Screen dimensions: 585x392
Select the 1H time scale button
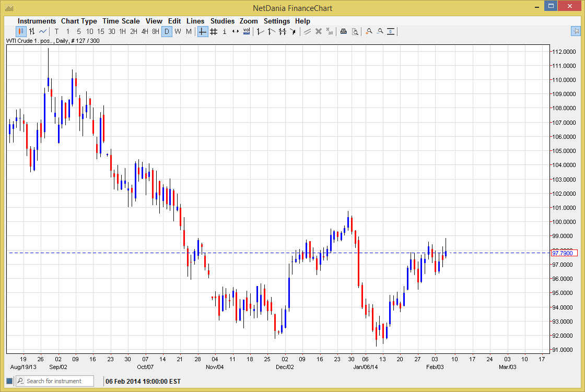122,31
